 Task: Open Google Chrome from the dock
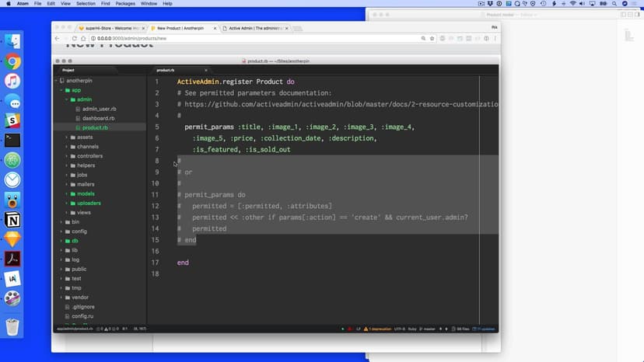(12, 61)
